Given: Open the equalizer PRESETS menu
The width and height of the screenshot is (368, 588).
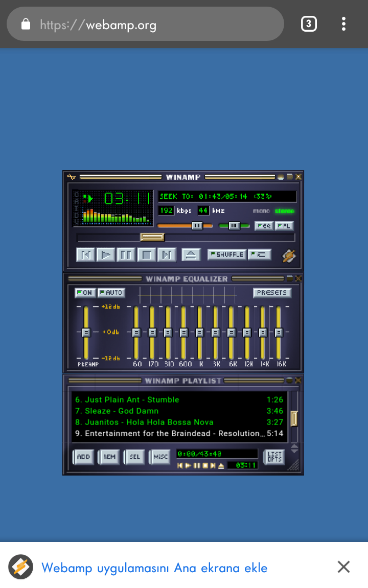Looking at the screenshot, I should point(272,293).
